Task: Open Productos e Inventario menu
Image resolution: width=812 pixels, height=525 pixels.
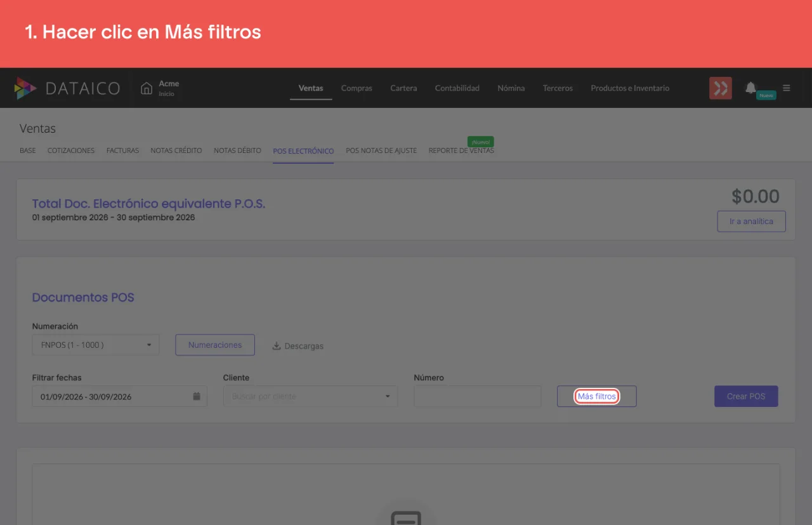Action: pyautogui.click(x=630, y=88)
